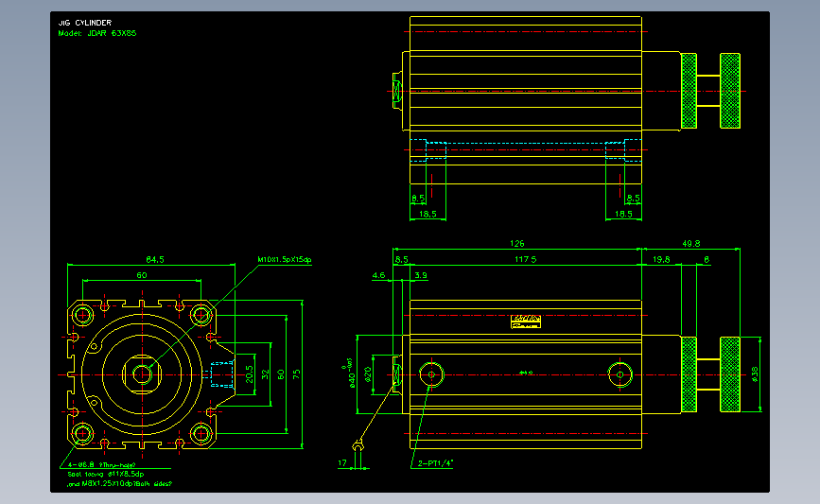Click the 126 overall length dimension

coord(516,244)
